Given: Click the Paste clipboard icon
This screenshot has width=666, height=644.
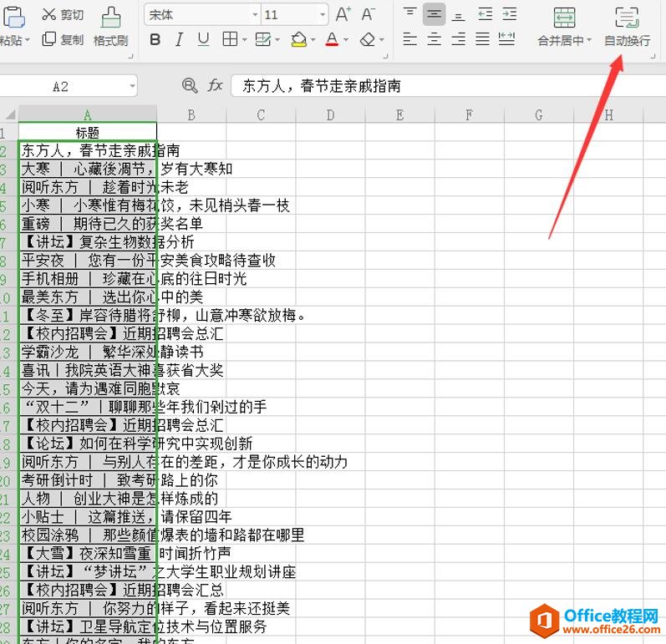Looking at the screenshot, I should (x=13, y=17).
